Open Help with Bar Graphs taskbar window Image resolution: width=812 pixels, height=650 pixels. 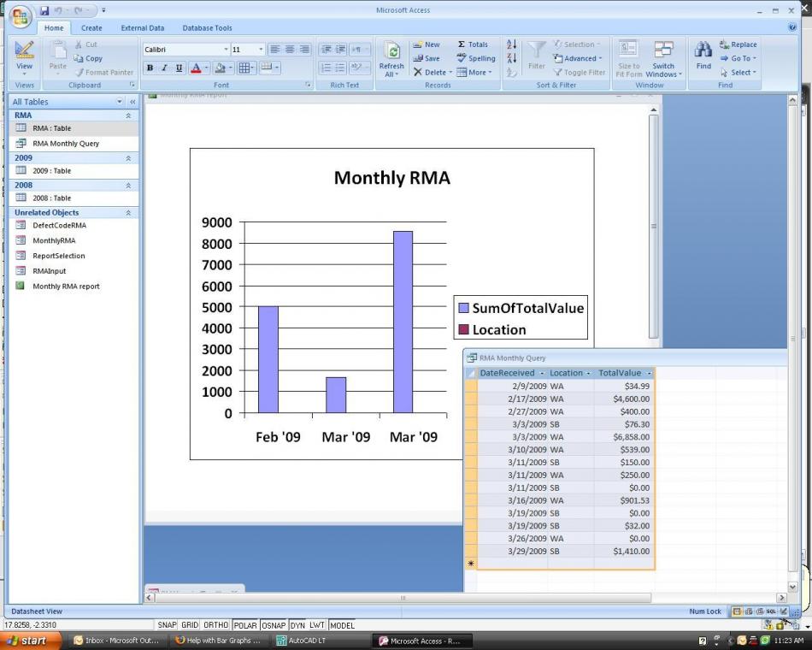point(220,641)
